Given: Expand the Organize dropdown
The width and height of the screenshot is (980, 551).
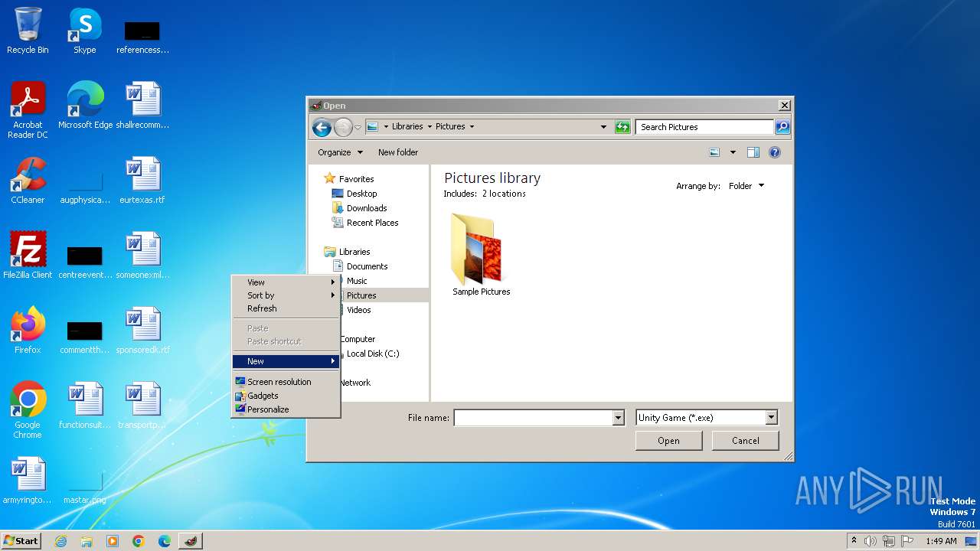Looking at the screenshot, I should [341, 152].
